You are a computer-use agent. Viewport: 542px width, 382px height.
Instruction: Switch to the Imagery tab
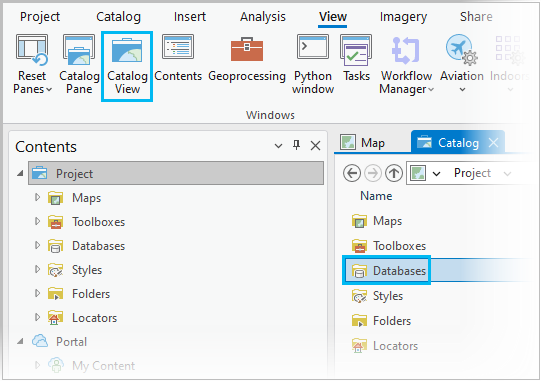tap(403, 17)
